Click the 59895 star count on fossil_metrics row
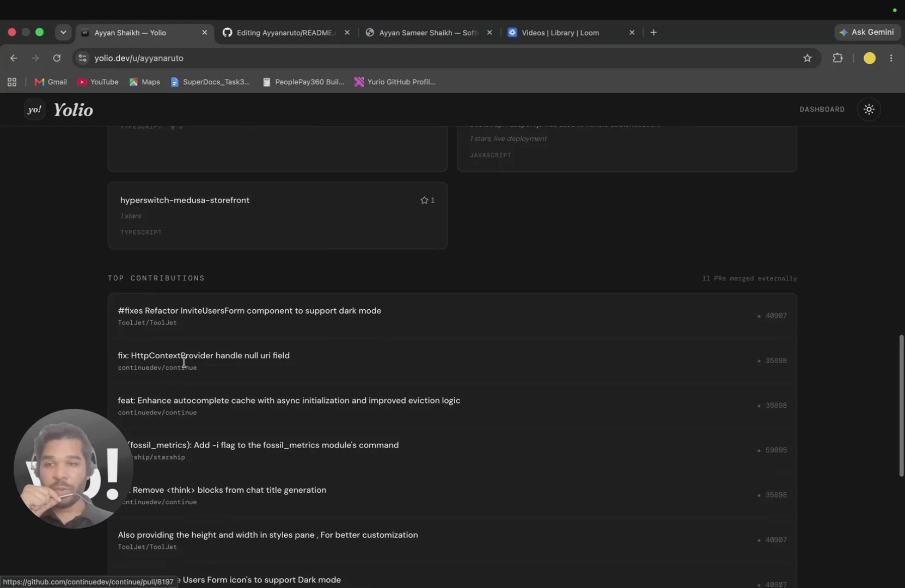 point(776,450)
